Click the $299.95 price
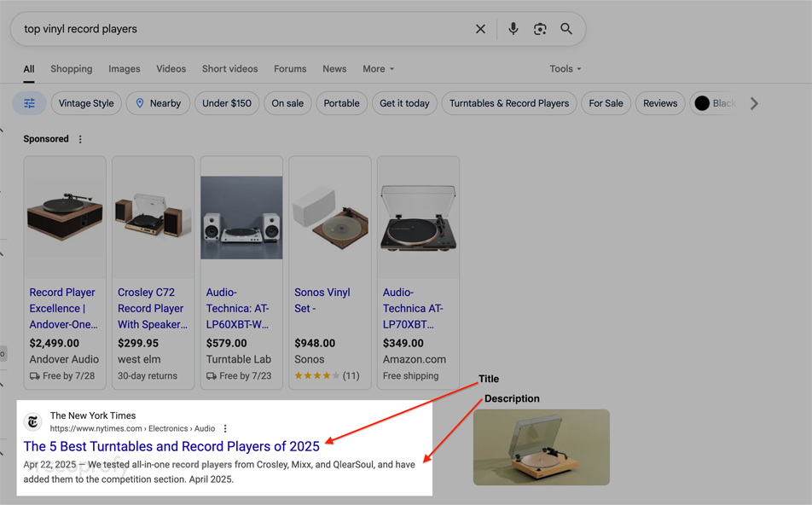This screenshot has height=505, width=812. coord(138,344)
